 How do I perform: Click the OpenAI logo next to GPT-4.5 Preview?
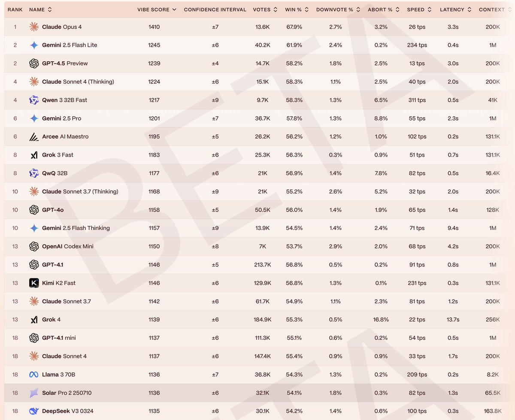pyautogui.click(x=33, y=63)
